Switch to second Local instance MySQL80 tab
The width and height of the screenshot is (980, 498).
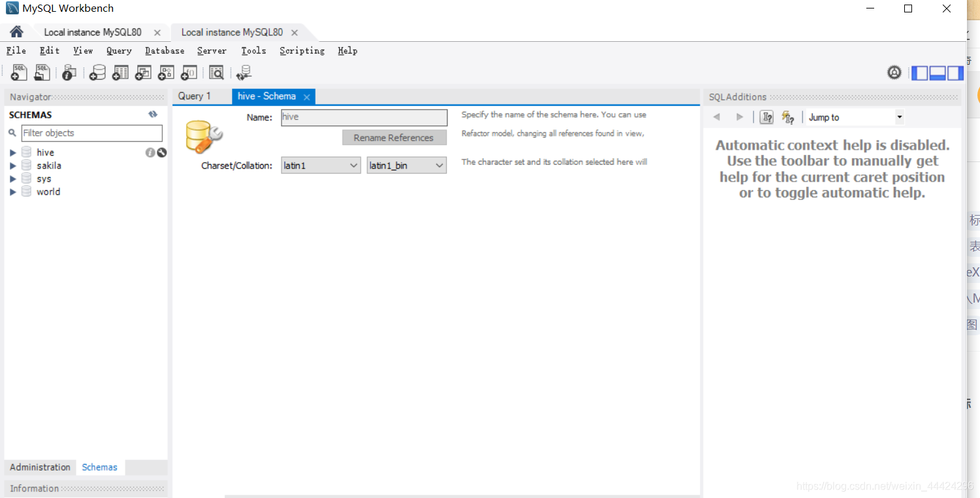tap(232, 32)
